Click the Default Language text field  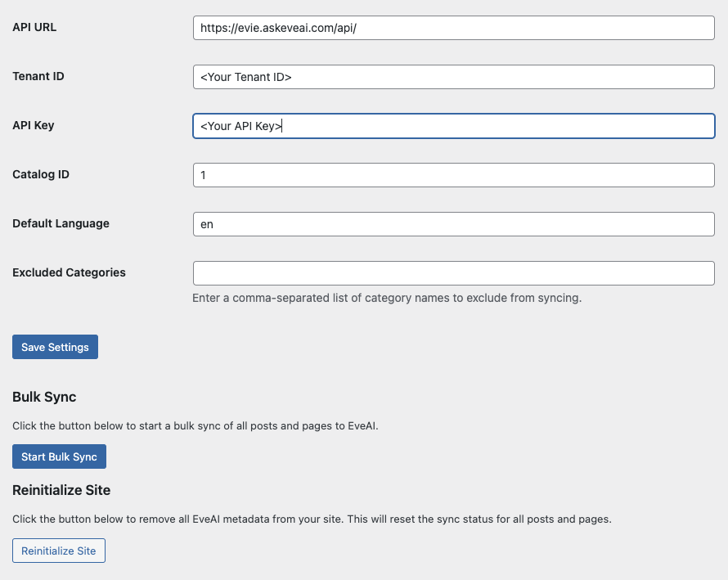click(453, 224)
